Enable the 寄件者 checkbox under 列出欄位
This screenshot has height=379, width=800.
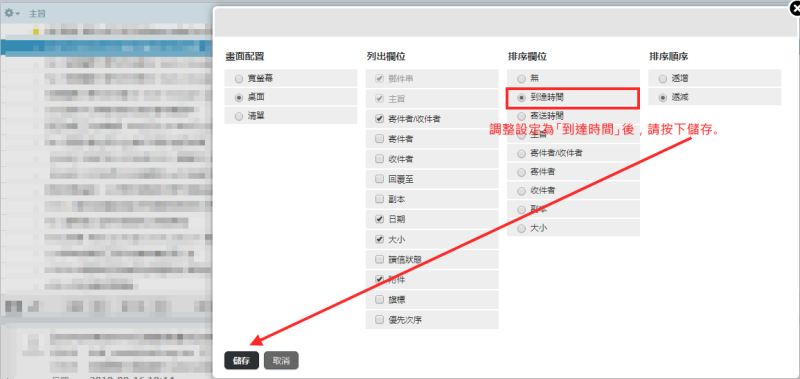[379, 138]
